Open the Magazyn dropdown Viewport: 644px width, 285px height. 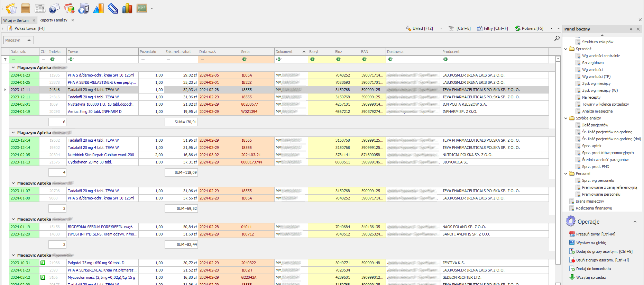coord(18,40)
